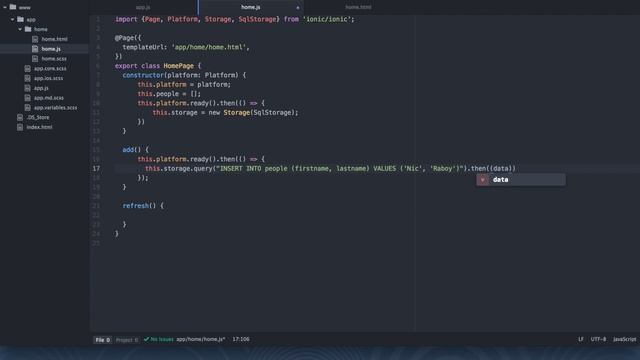Click 'SqlStorage' inside new Storage call
Screen dimensions: 640x360
tap(273, 113)
